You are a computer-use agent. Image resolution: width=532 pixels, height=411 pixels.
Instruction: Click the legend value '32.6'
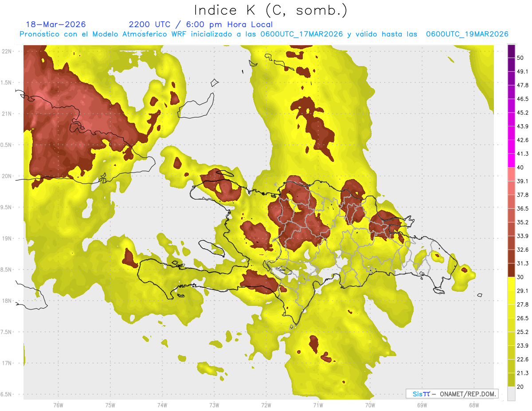pos(523,250)
